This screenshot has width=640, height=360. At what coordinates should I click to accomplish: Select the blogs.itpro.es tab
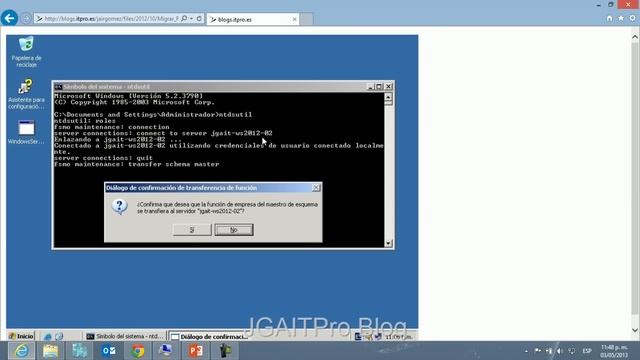[x=253, y=19]
